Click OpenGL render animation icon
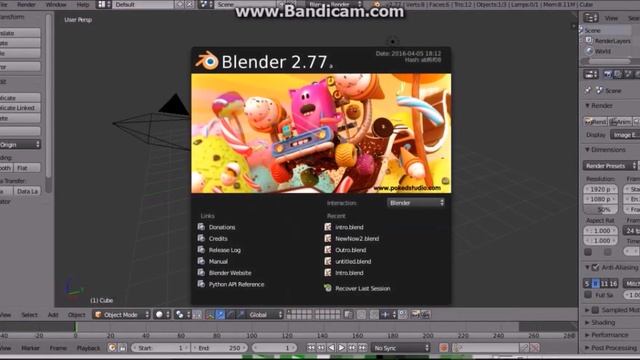The height and width of the screenshot is (360, 640). tap(425, 314)
